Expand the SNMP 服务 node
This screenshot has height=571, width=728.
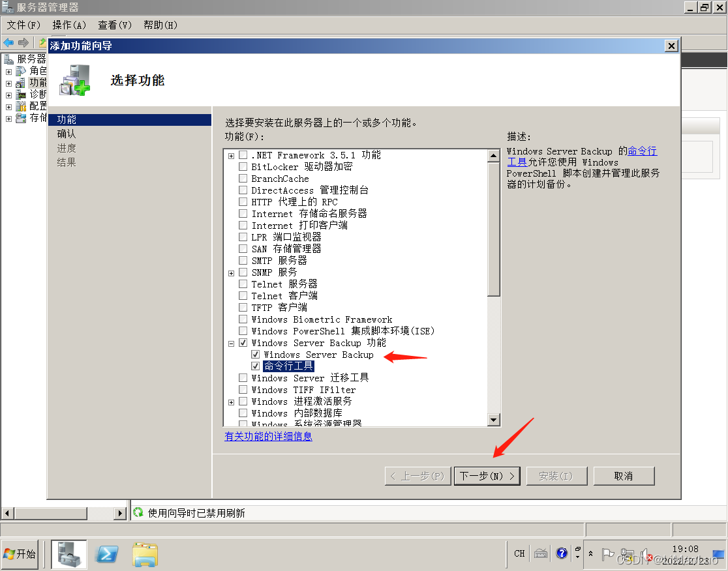(x=231, y=273)
